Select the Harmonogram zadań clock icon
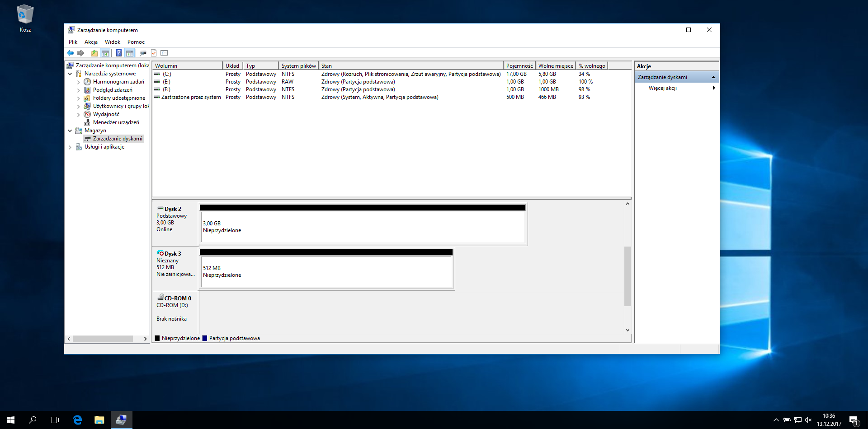This screenshot has height=429, width=868. pyautogui.click(x=87, y=82)
